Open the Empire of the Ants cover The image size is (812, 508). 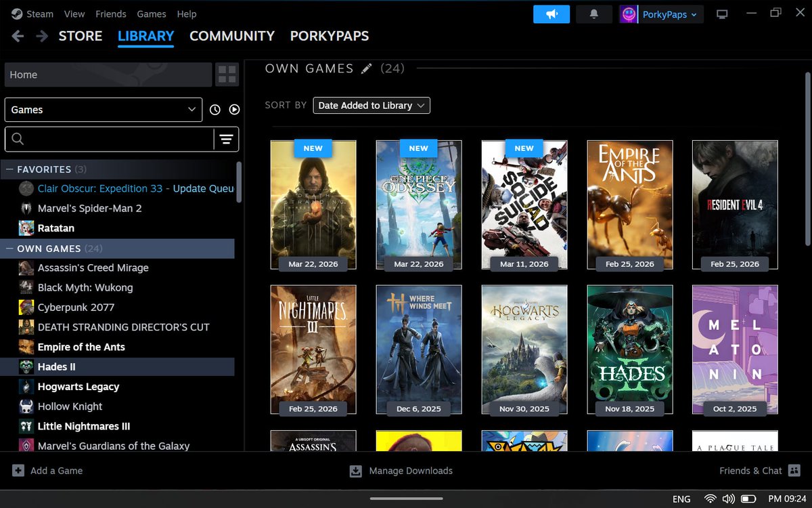coord(630,205)
